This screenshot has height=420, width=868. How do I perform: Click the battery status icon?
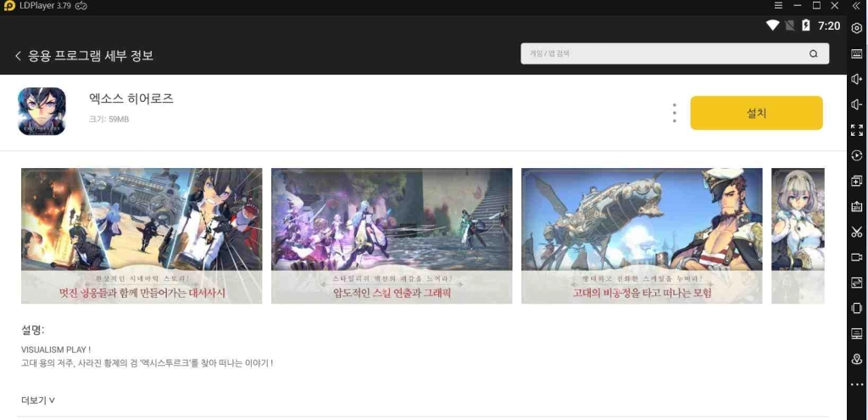[806, 25]
